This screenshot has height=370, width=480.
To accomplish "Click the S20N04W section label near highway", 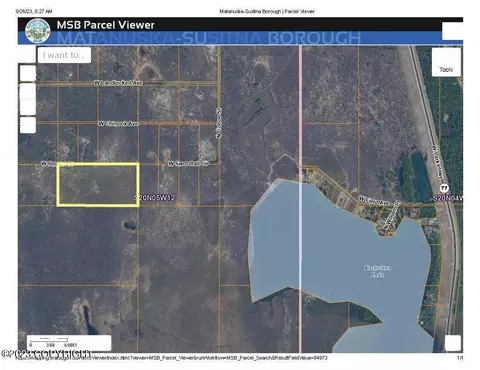I will (448, 198).
